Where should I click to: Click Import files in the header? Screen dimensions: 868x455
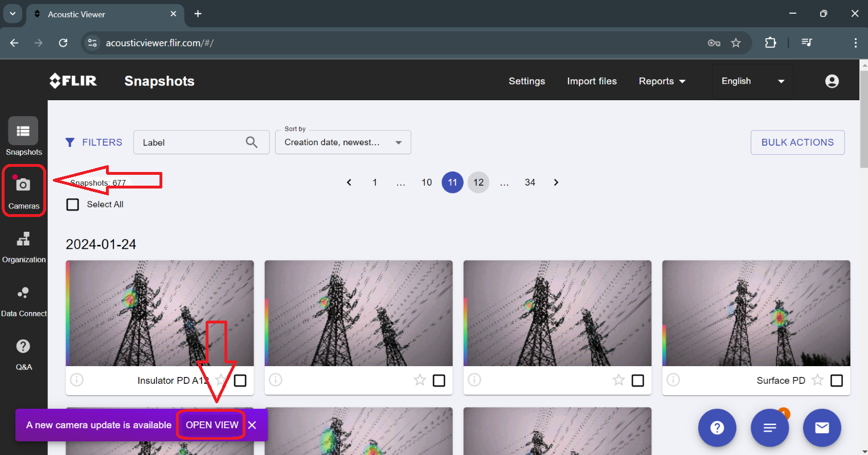[591, 81]
